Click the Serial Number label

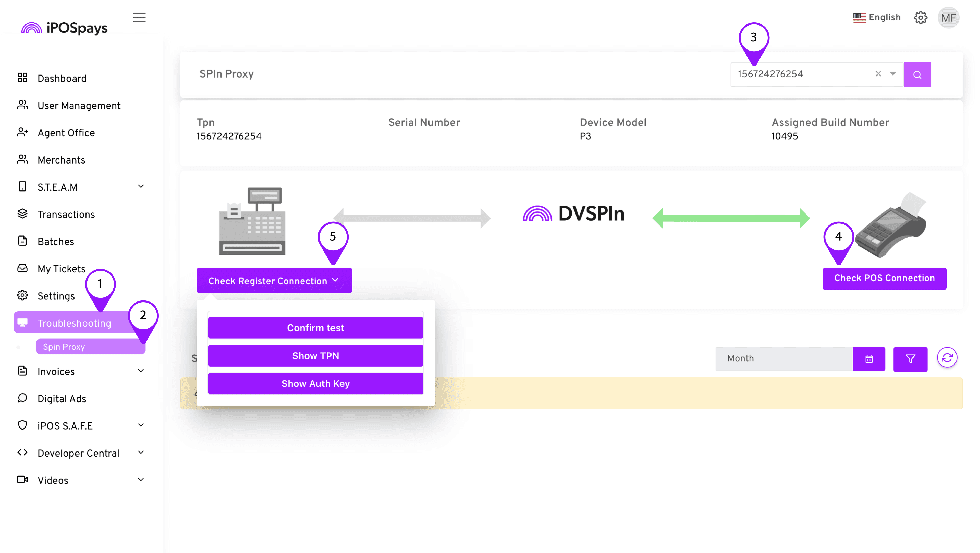click(x=424, y=122)
